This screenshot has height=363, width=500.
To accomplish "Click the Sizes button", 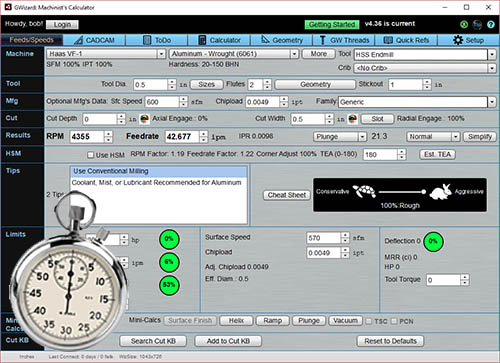I will click(x=207, y=84).
